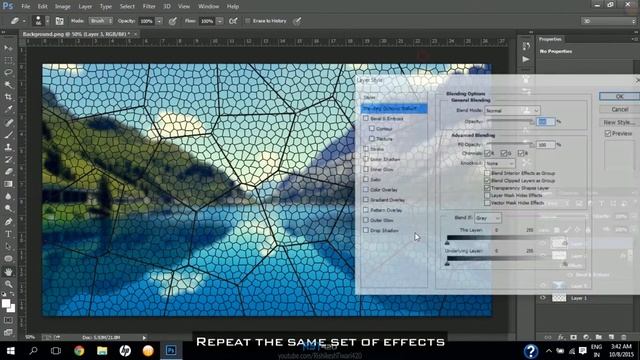Open the Layer menu
The height and width of the screenshot is (360, 640).
coord(85,6)
